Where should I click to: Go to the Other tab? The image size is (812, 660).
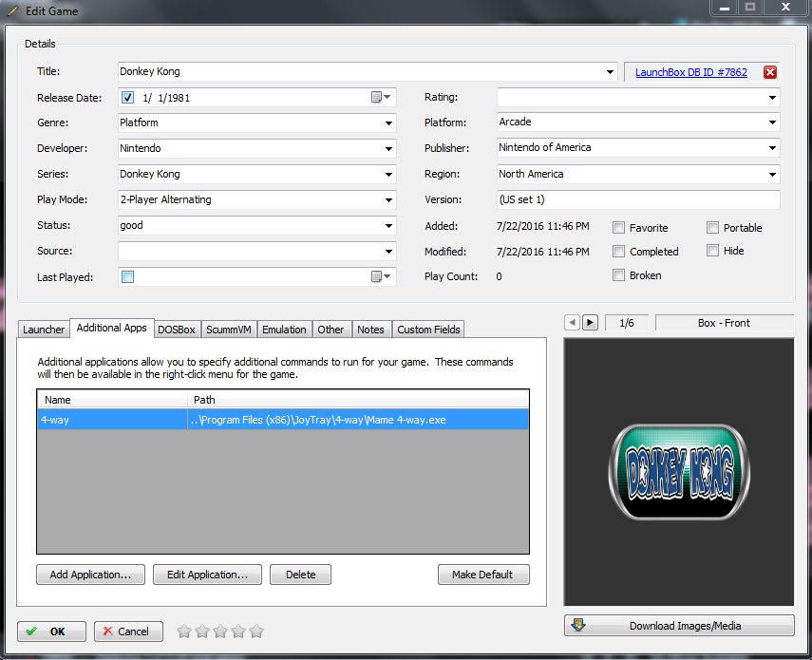330,330
